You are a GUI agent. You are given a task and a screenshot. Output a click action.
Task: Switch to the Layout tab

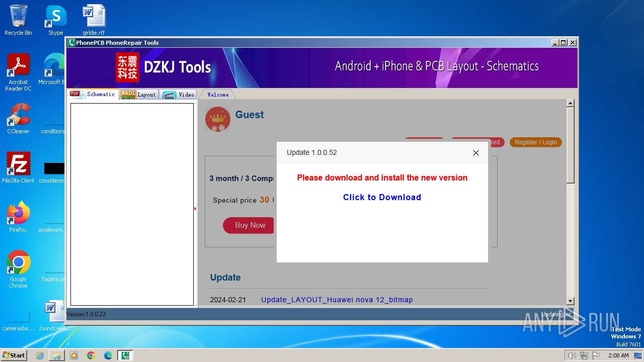click(x=139, y=95)
